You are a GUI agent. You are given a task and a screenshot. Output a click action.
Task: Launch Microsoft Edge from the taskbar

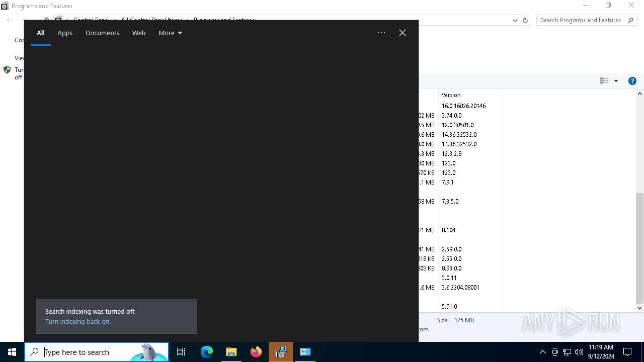click(x=207, y=352)
